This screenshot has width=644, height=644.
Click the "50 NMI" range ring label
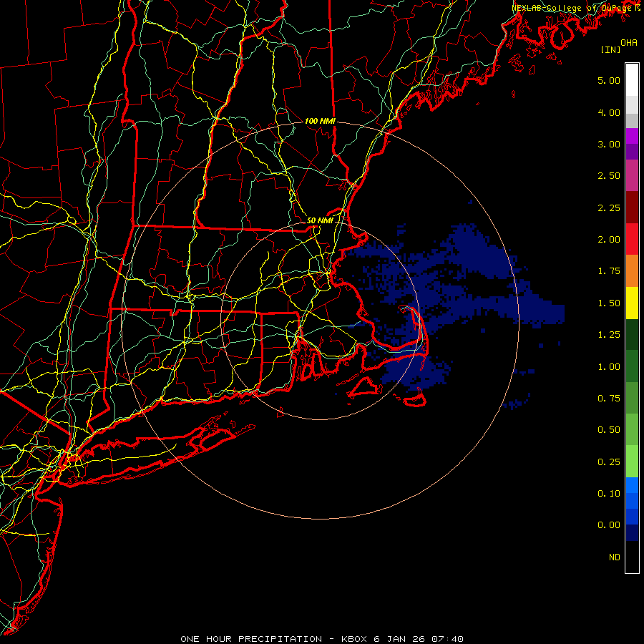[x=320, y=220]
